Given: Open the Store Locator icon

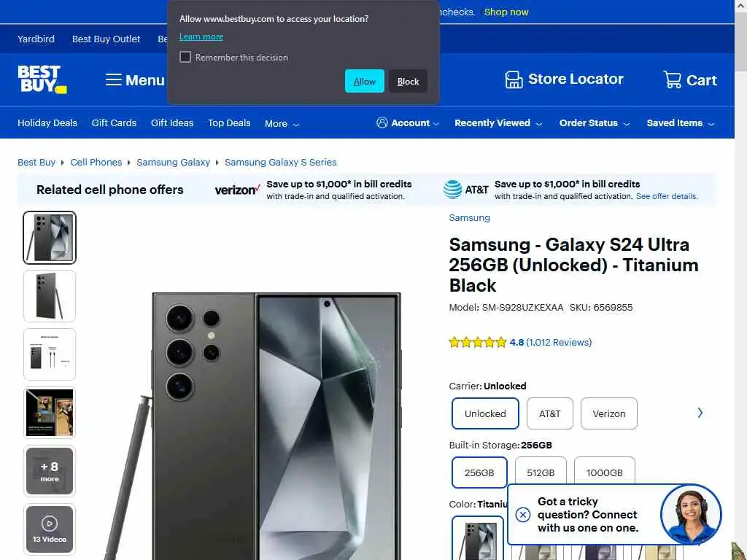Looking at the screenshot, I should (514, 79).
